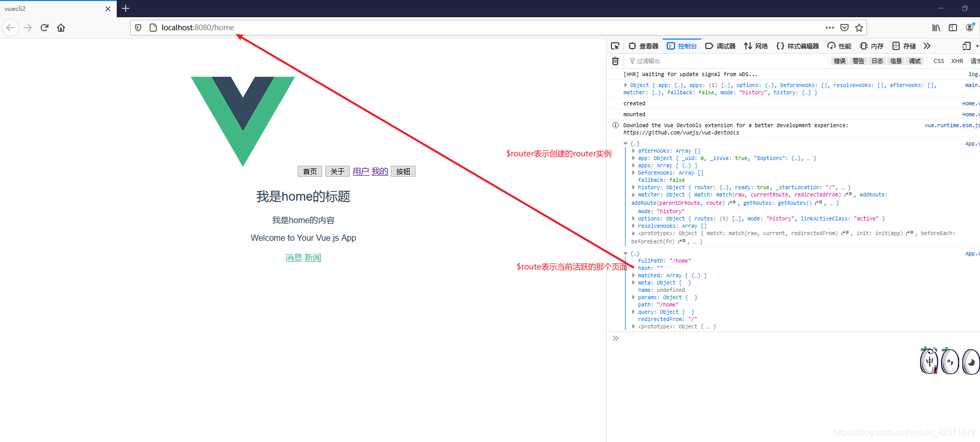Switch to the 存储 storage tab

(904, 46)
